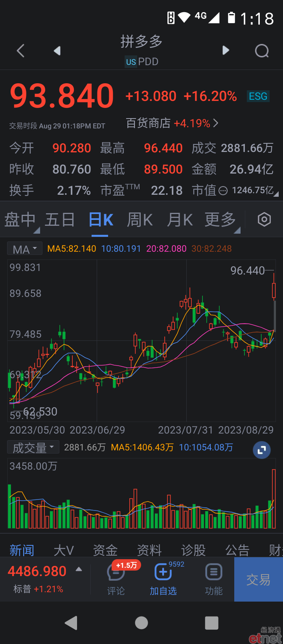Select the 月K monthly candlestick tab
The width and height of the screenshot is (283, 644).
(x=180, y=220)
